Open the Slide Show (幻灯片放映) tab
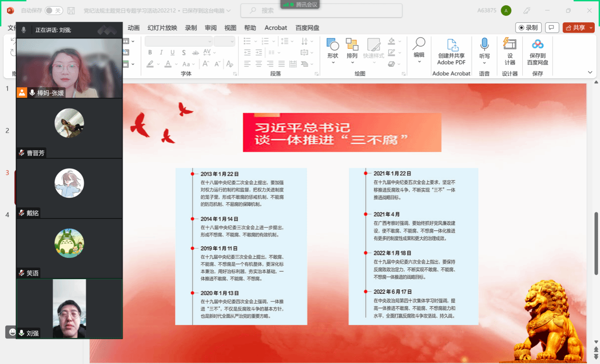 click(162, 28)
